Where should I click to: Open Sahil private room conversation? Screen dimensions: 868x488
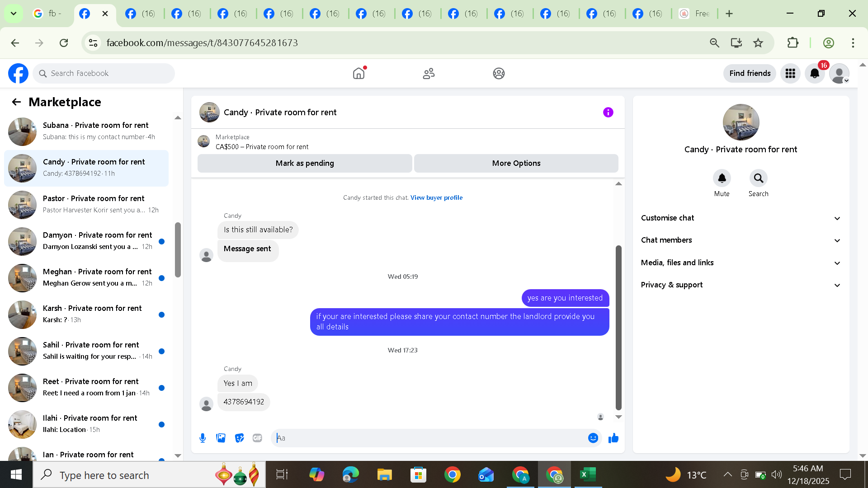click(86, 351)
